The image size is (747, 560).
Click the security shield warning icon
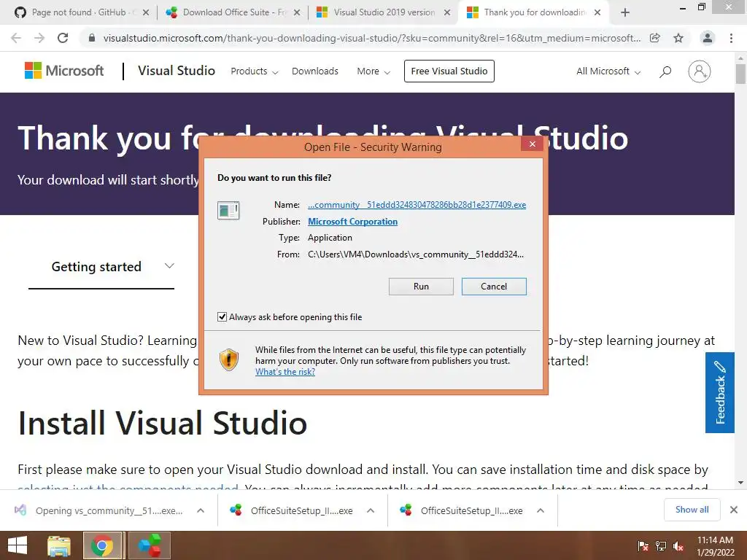point(228,359)
